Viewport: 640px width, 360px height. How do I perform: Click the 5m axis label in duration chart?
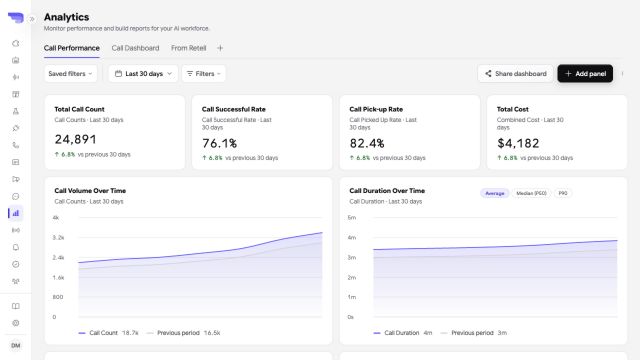tap(352, 218)
